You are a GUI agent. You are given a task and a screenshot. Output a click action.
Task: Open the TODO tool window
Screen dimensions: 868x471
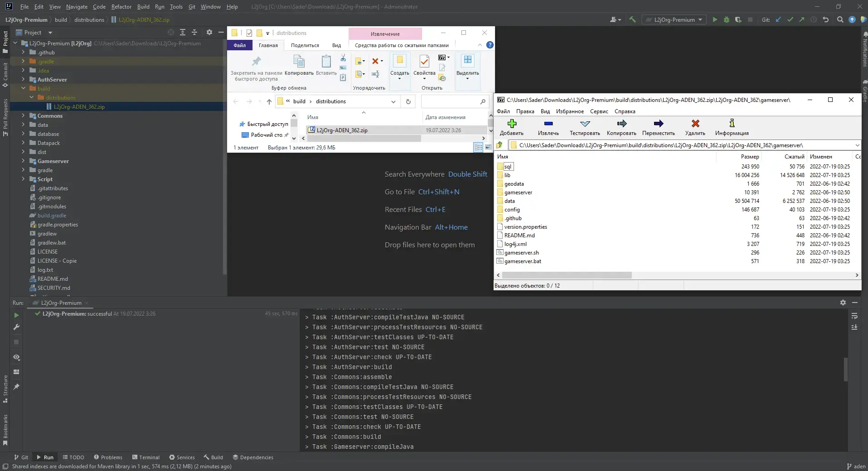click(x=73, y=457)
